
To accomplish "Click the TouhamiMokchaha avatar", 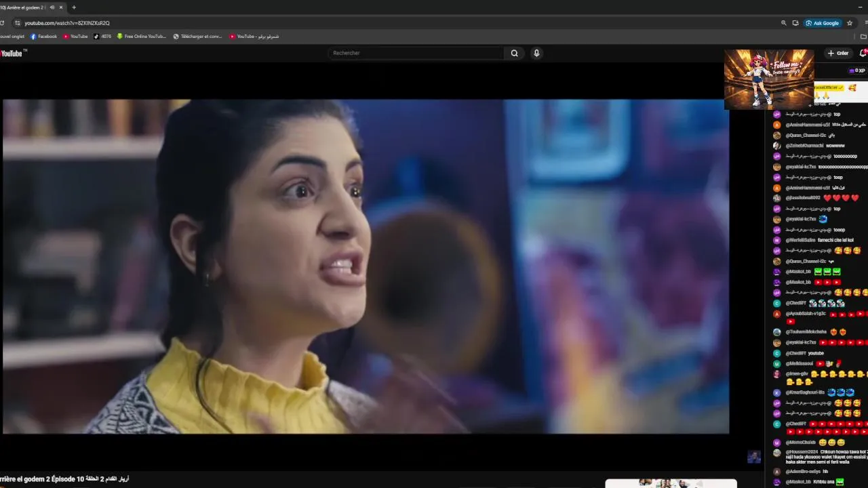I will [x=777, y=332].
